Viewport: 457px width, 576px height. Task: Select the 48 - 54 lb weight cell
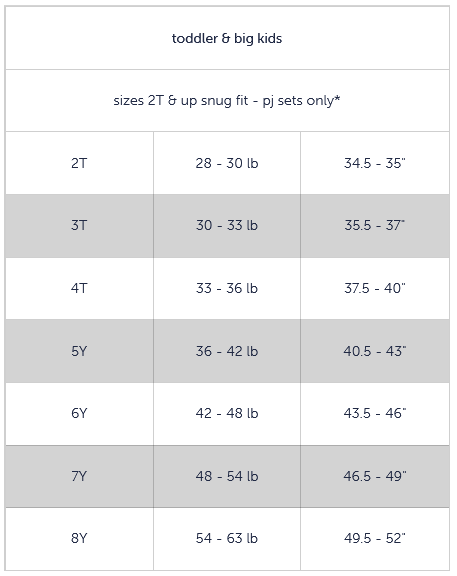(x=227, y=476)
